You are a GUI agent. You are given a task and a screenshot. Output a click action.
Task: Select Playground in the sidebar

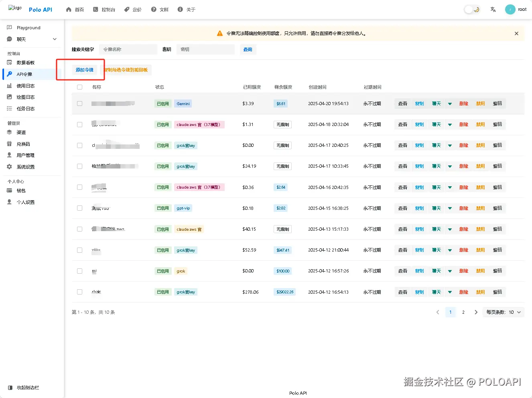(32, 28)
